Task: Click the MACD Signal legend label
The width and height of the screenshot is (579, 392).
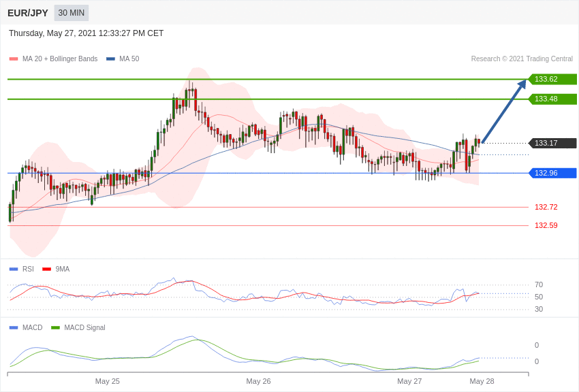Action: click(x=84, y=327)
